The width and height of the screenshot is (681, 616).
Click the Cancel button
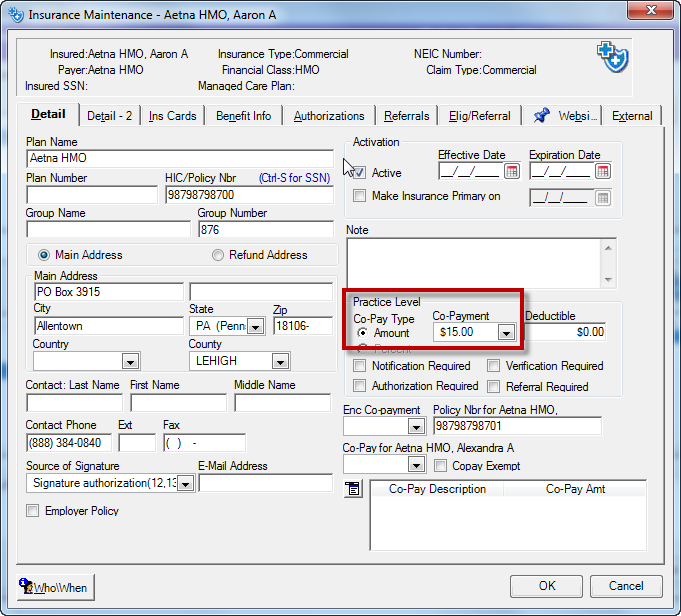click(626, 586)
